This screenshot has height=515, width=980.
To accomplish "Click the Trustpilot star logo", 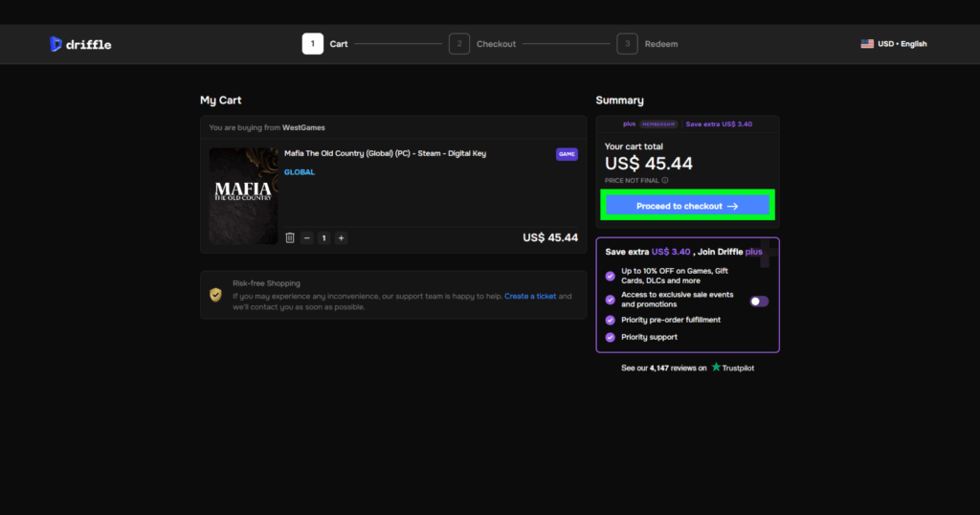I will click(x=716, y=368).
